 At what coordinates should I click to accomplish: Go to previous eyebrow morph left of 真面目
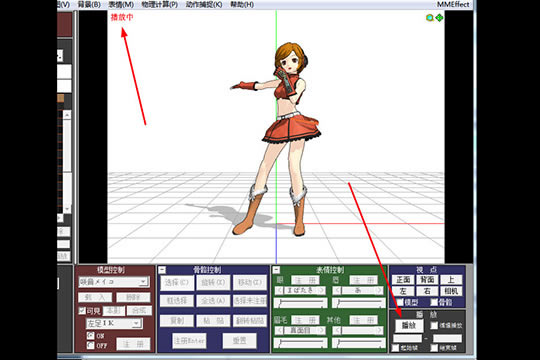click(x=279, y=331)
